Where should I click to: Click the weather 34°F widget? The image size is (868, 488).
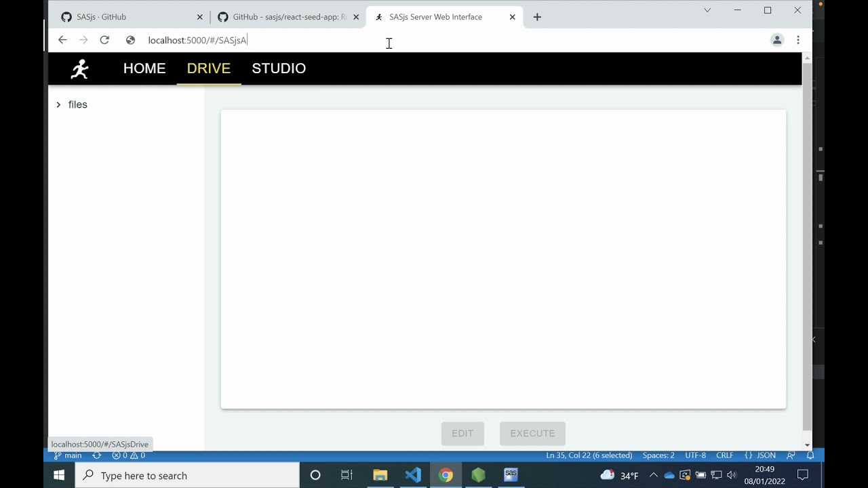click(619, 475)
